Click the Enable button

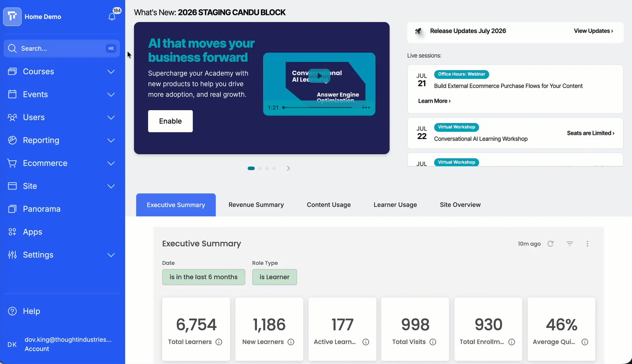(x=170, y=121)
